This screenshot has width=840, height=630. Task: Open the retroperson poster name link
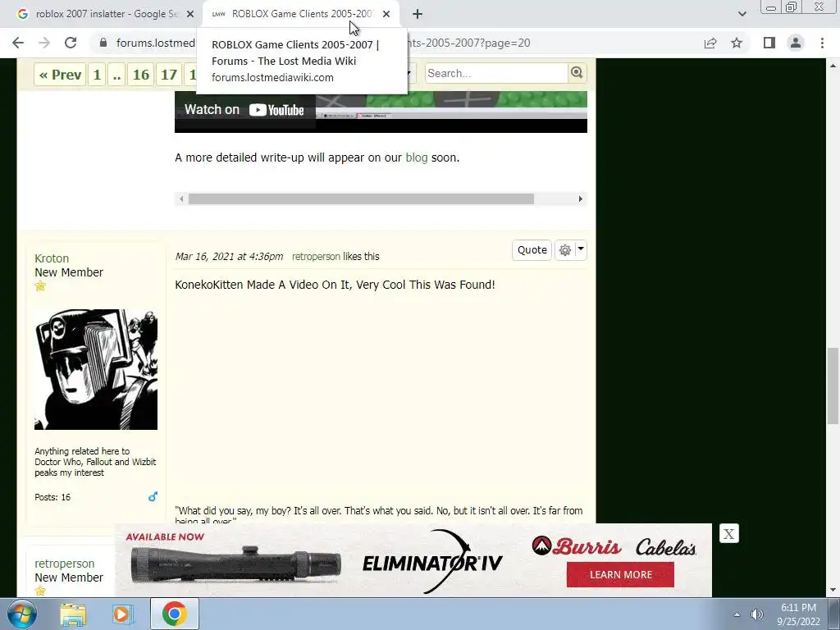click(x=64, y=564)
